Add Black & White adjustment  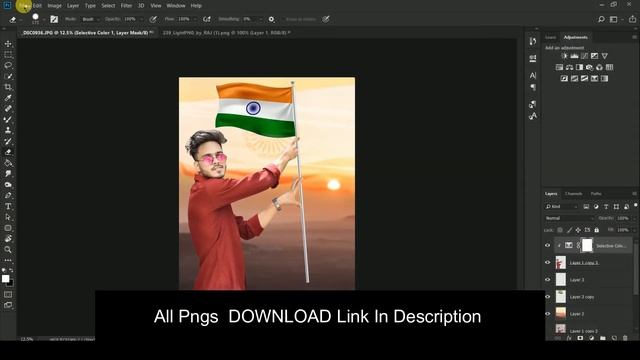(579, 67)
